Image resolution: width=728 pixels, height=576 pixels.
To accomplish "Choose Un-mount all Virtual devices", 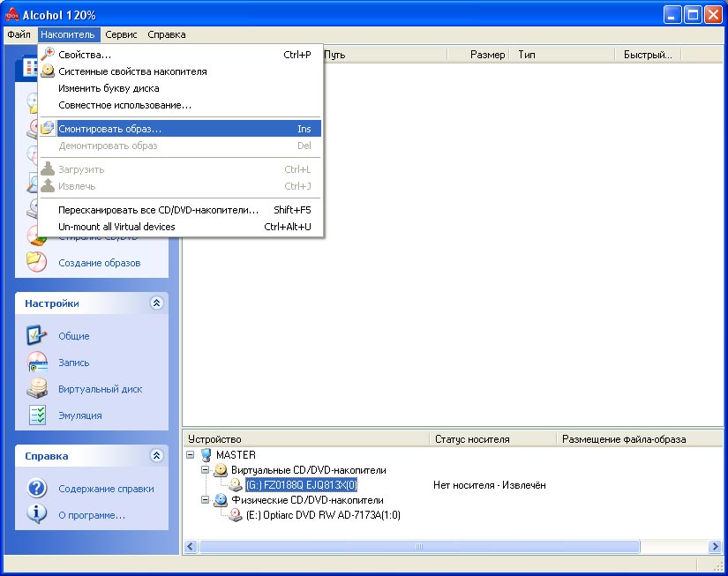I will (x=181, y=227).
